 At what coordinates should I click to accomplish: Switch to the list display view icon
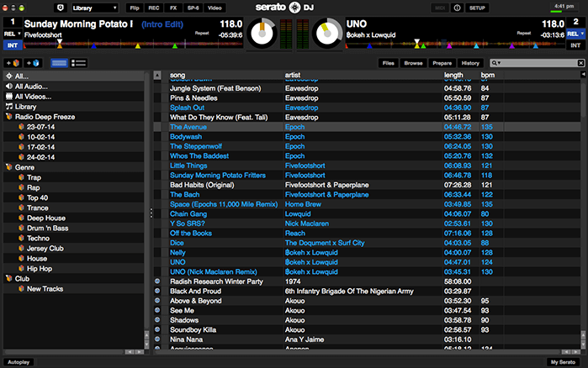[x=79, y=63]
